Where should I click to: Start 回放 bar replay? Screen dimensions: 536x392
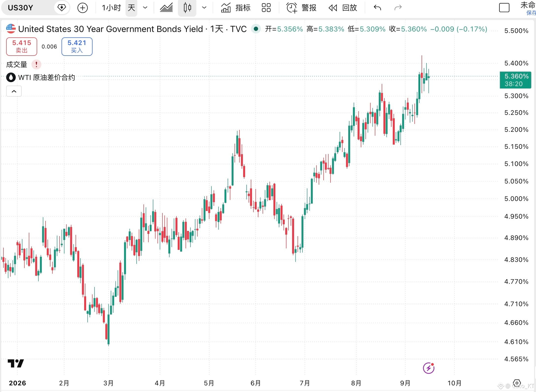[x=343, y=8]
